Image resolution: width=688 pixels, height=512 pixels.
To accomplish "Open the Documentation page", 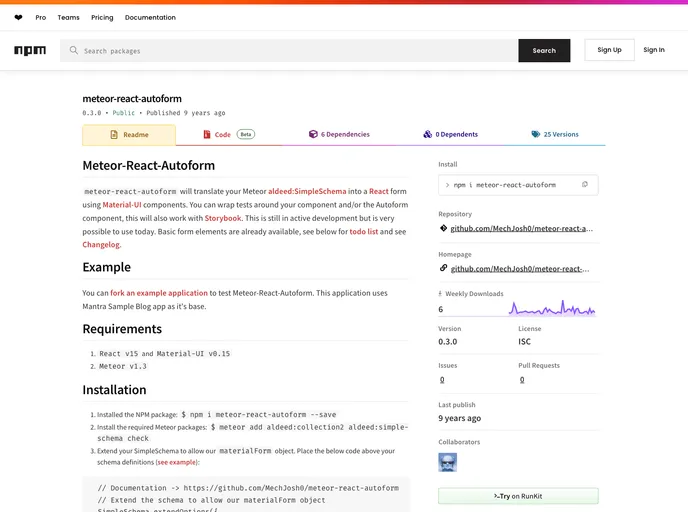I will pyautogui.click(x=150, y=18).
